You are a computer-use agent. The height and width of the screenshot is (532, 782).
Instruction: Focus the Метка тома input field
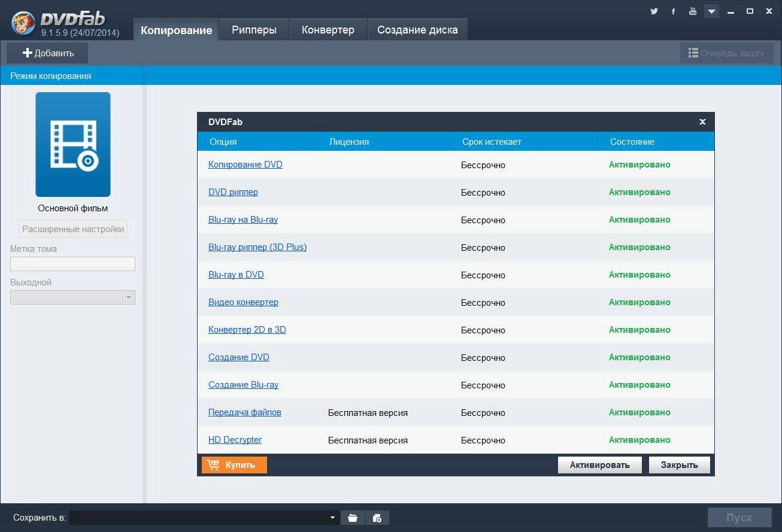click(72, 264)
